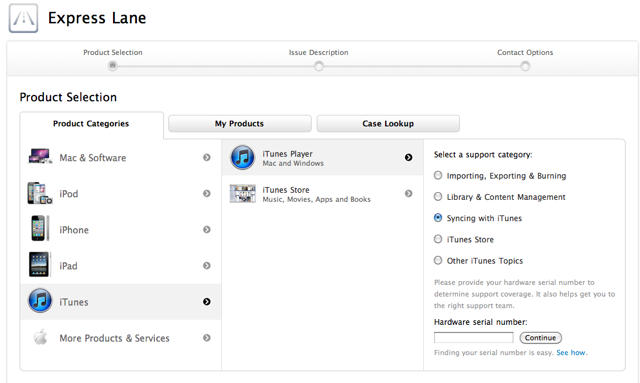Click the Contact Options step marker
The image size is (640, 383).
(x=525, y=66)
